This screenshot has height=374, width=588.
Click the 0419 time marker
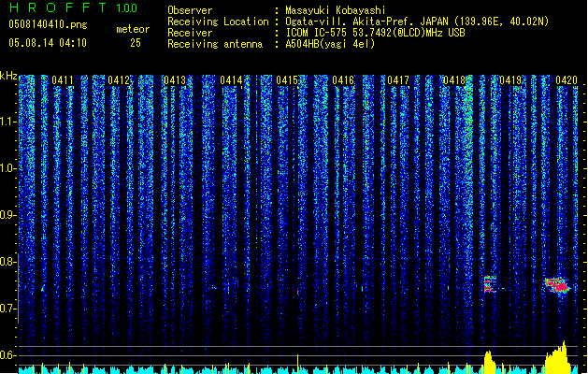(510, 80)
